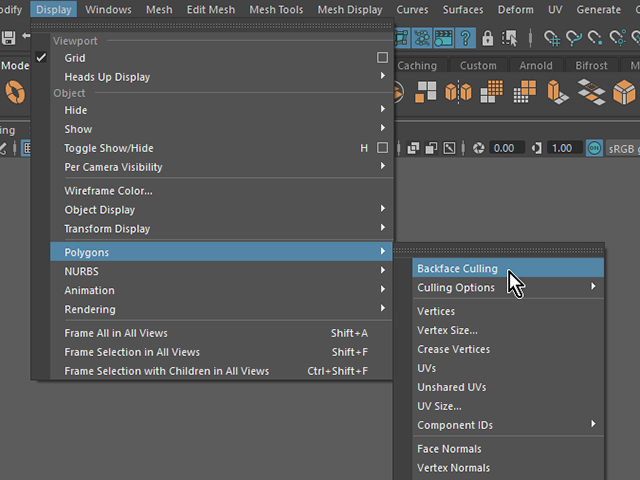Screen dimensions: 640x480
Task: Click the orange torus shelf icon
Action: coord(15,92)
